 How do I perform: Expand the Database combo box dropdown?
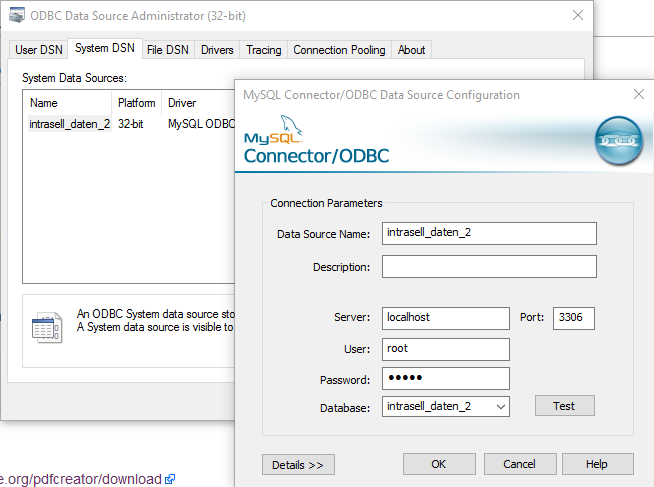coord(501,407)
